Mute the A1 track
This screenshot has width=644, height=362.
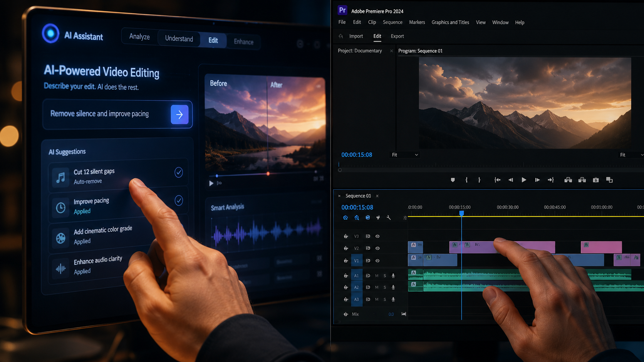[377, 275]
